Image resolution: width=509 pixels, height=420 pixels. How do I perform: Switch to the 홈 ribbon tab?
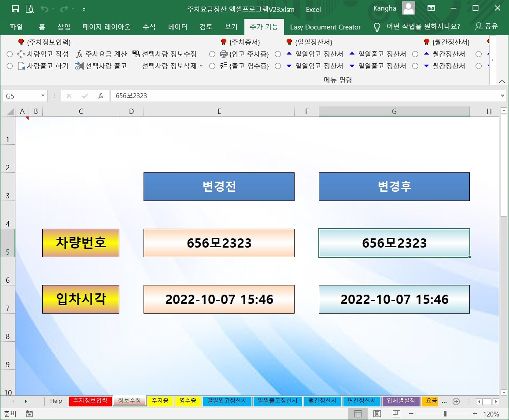coord(42,26)
